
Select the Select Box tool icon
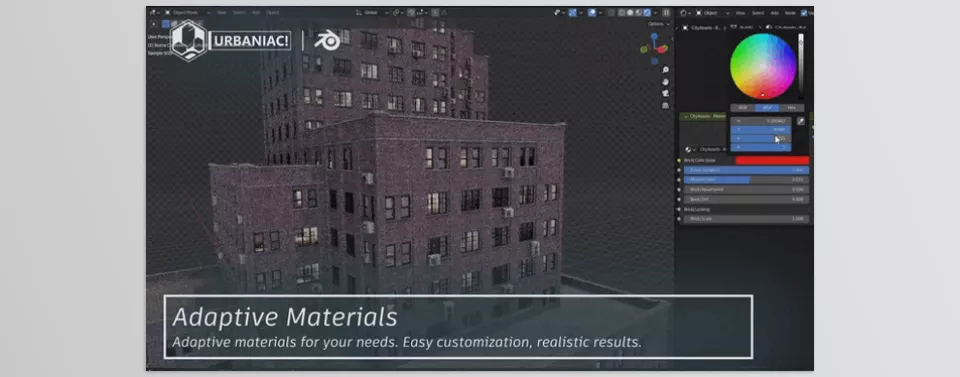(165, 24)
